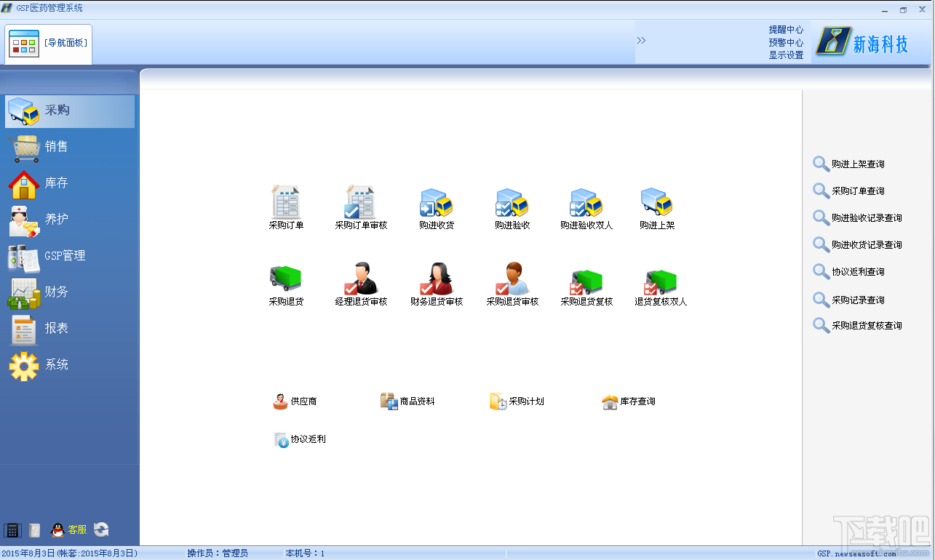Open the 采购订单审核 order review icon
This screenshot has height=560, width=935.
tap(361, 208)
